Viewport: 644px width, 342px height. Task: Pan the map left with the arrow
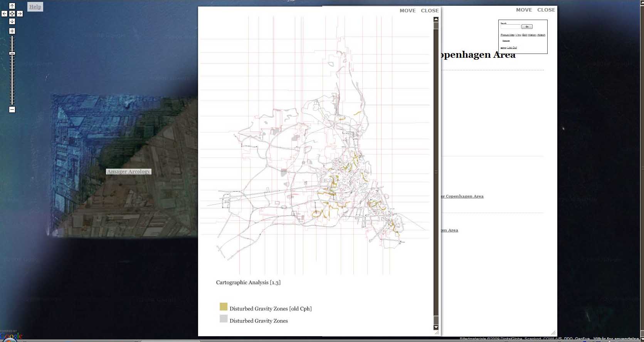coord(4,13)
